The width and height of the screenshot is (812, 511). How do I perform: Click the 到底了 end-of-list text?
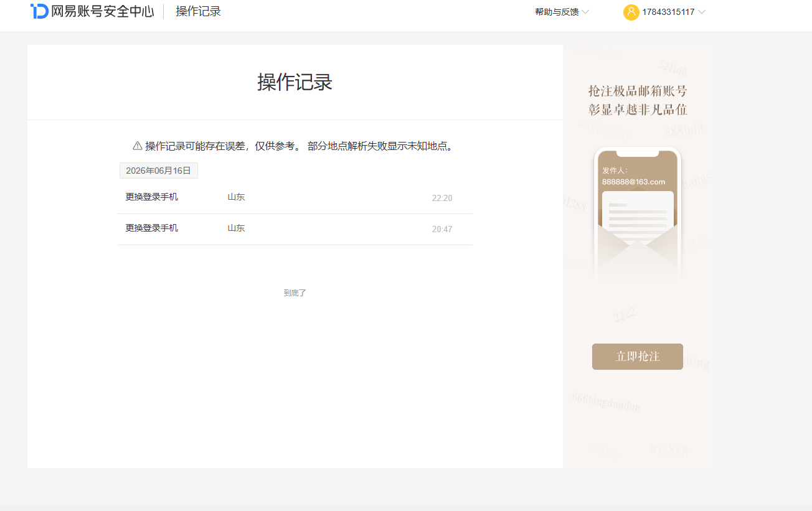coord(295,293)
